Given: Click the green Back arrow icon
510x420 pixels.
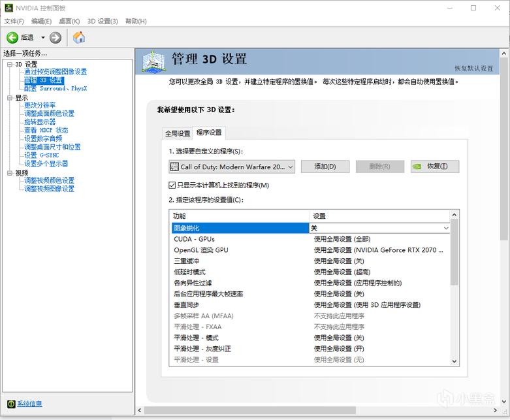Looking at the screenshot, I should coord(12,37).
